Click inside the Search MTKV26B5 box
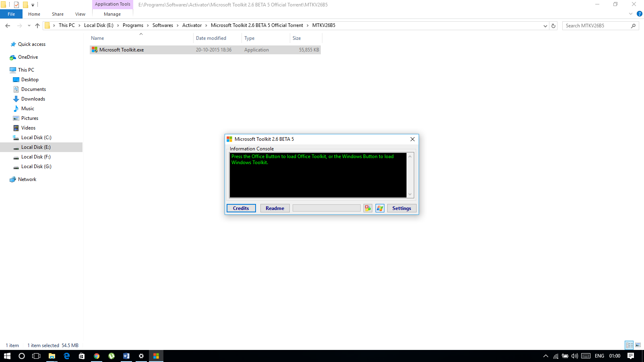The image size is (644, 362). tap(596, 25)
